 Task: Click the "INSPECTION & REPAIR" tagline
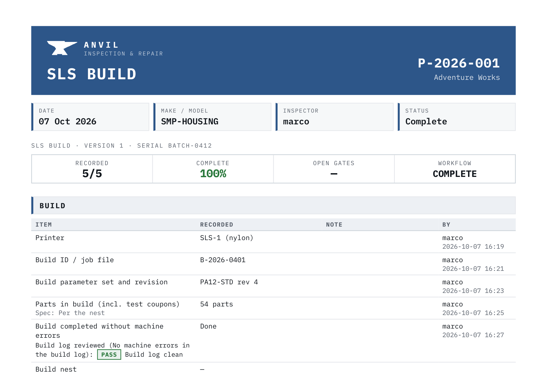(123, 54)
